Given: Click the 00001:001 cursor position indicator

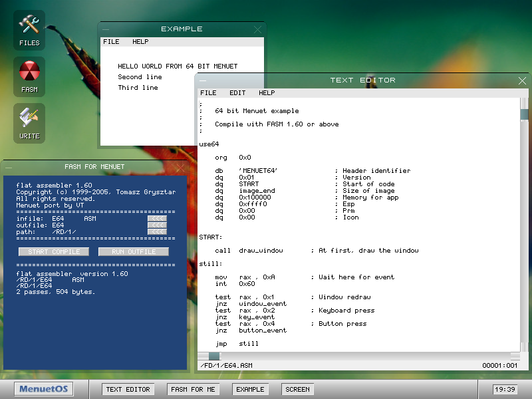Looking at the screenshot, I should [x=500, y=365].
